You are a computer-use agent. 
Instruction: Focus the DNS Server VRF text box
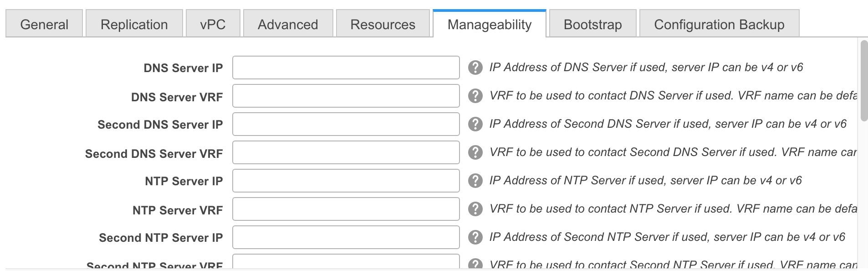pos(346,96)
